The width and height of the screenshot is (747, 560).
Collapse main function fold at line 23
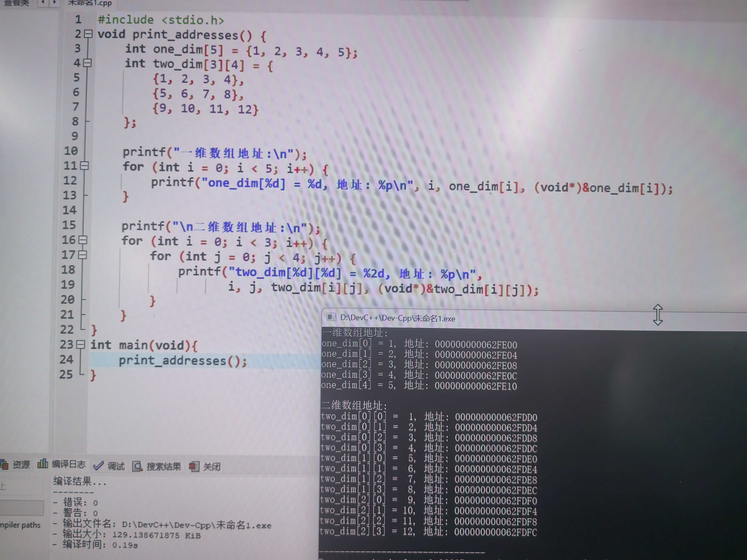(80, 344)
